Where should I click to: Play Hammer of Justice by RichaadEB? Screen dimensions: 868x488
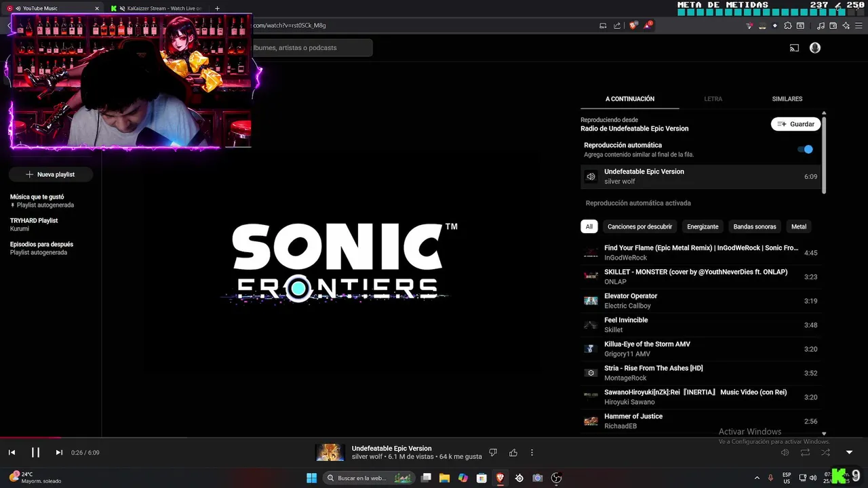coord(701,421)
